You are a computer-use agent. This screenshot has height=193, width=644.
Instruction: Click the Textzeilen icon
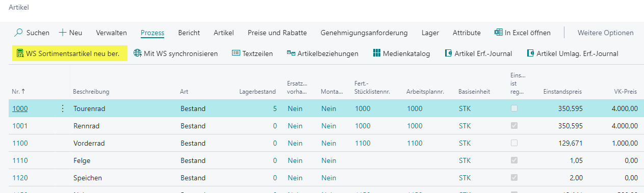236,53
